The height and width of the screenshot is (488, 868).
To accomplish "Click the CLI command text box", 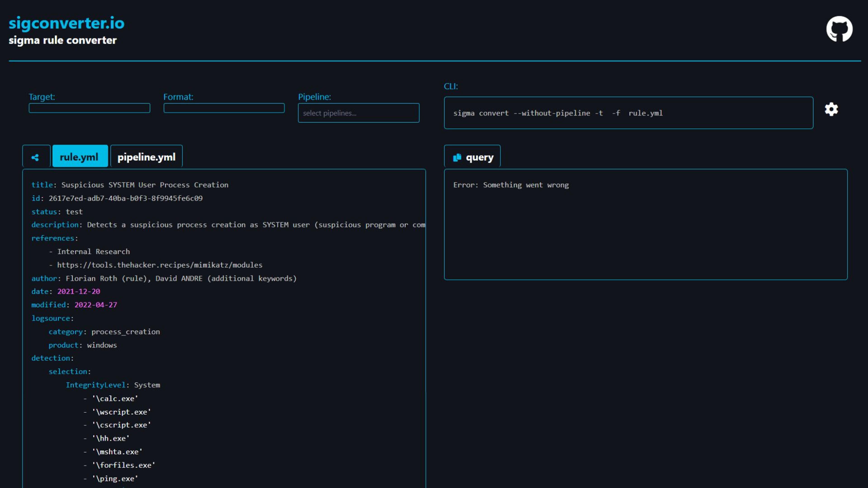I will [x=628, y=113].
